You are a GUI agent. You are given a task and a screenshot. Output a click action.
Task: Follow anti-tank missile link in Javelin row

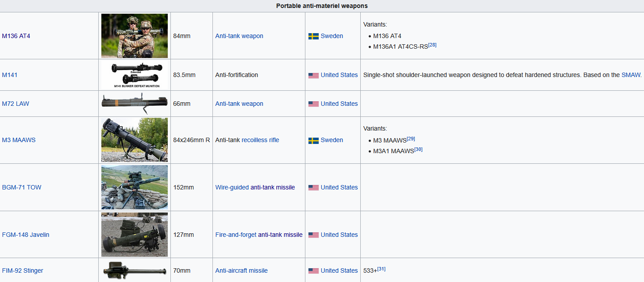280,235
